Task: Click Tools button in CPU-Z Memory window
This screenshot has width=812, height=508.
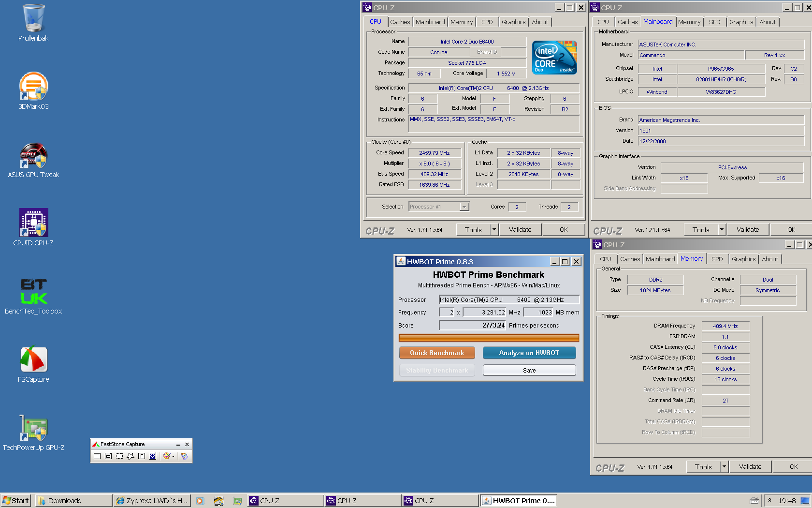Action: pyautogui.click(x=703, y=467)
